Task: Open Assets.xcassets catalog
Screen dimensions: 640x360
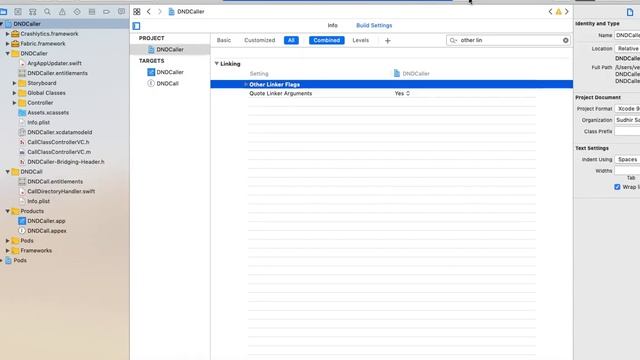Action: (x=48, y=113)
